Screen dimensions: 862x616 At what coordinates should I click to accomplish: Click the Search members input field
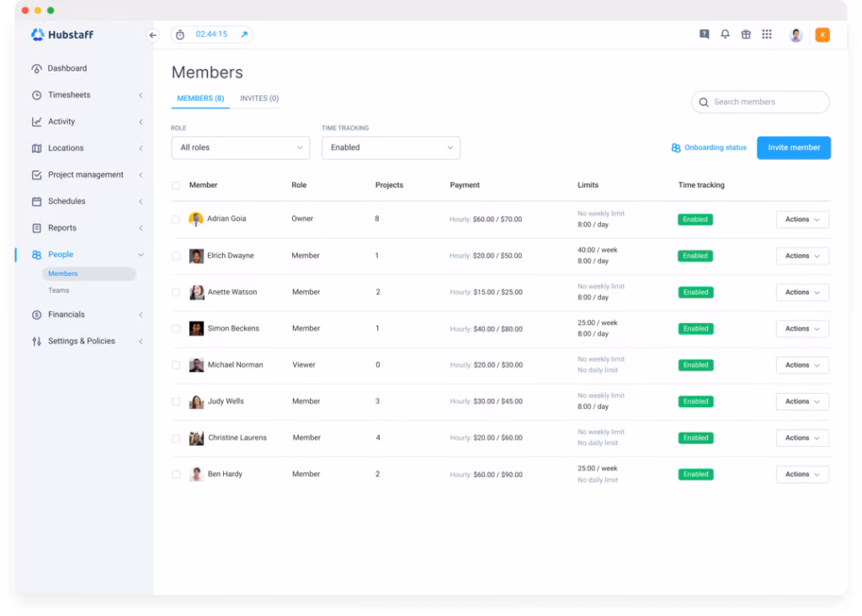tap(759, 102)
